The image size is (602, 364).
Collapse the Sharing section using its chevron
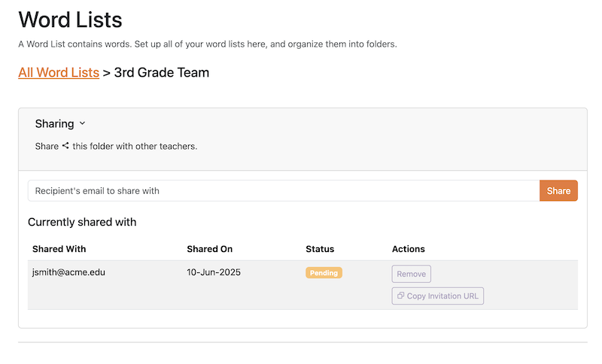[82, 123]
